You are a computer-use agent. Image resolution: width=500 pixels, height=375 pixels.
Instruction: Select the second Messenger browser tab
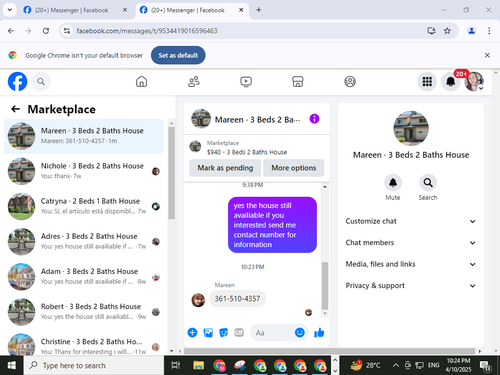pyautogui.click(x=192, y=10)
